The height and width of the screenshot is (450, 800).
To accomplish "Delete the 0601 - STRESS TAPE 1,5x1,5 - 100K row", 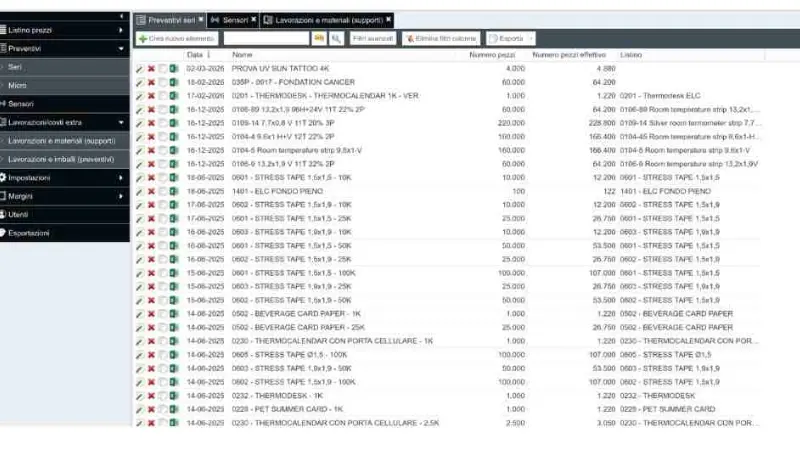I will pos(151,273).
